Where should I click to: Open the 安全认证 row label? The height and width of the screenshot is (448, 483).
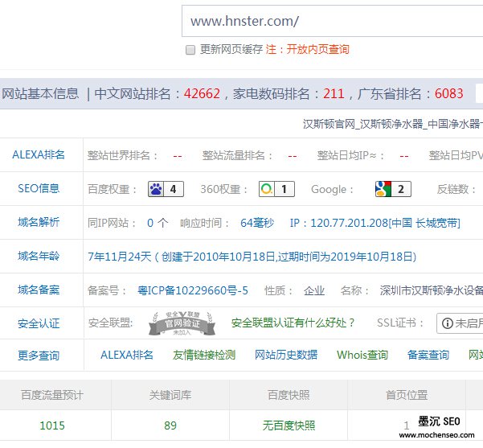[x=39, y=323]
